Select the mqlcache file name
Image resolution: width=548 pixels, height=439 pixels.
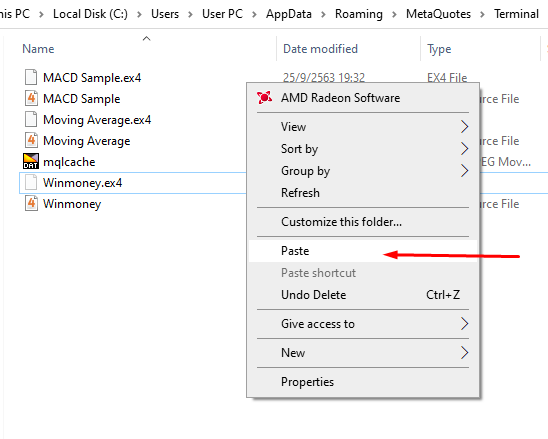69,162
